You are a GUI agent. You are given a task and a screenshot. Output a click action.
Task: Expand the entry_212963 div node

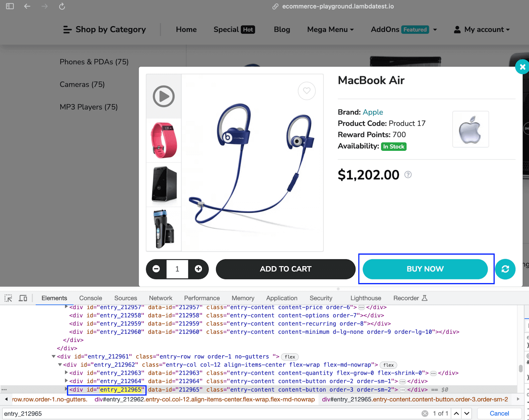66,373
